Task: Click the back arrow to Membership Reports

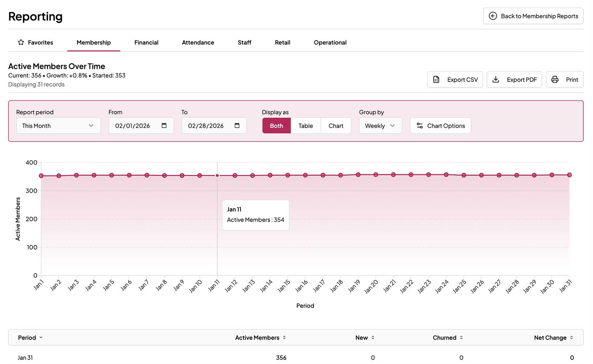Action: click(493, 16)
